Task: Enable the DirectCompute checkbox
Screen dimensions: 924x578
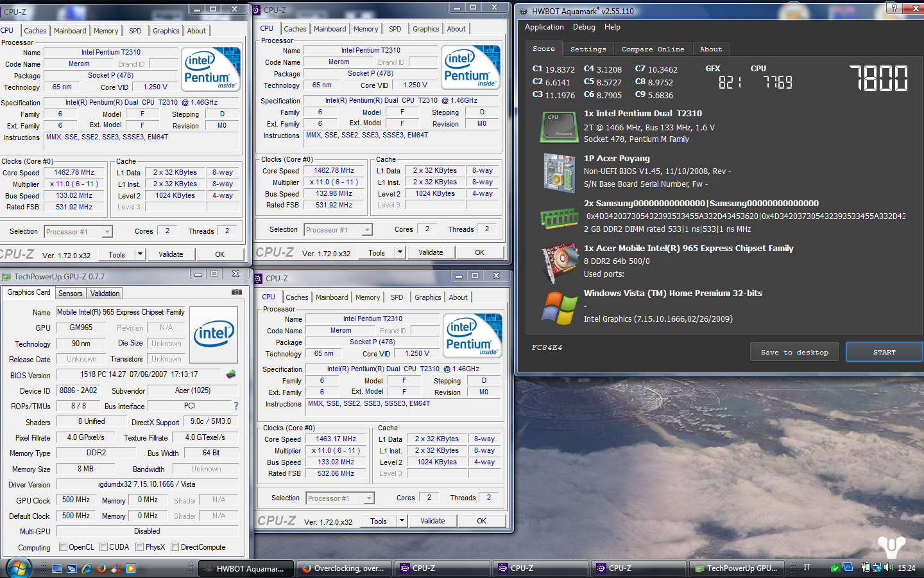Action: pyautogui.click(x=175, y=547)
